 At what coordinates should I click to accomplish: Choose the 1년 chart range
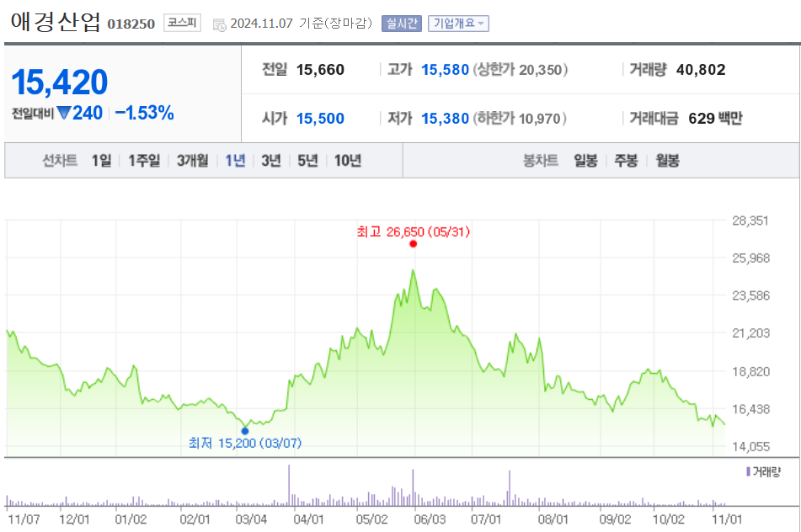point(236,161)
